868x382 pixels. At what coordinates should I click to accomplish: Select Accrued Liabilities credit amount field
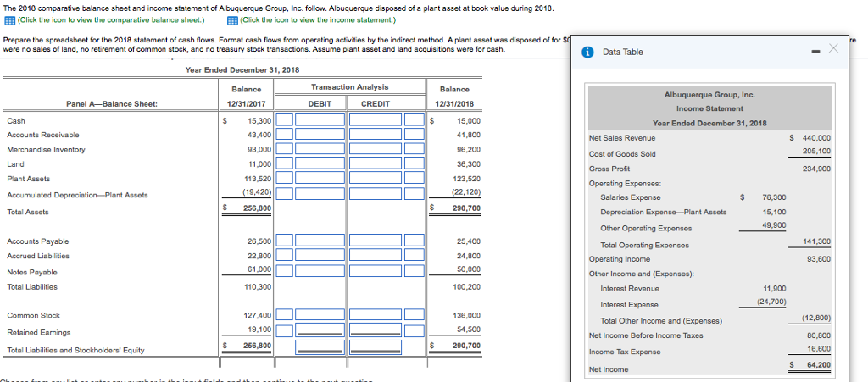pyautogui.click(x=376, y=255)
